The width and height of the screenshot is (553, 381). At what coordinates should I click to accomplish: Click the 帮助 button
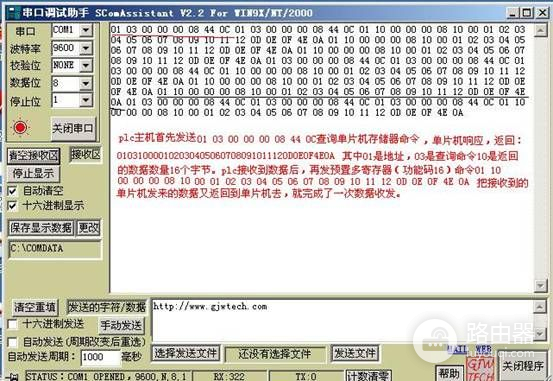point(449,373)
